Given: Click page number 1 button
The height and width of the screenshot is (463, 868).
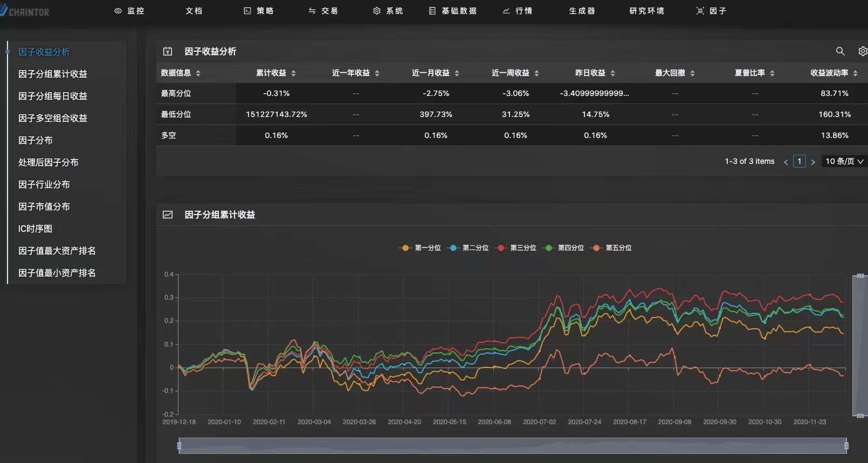Looking at the screenshot, I should (800, 161).
